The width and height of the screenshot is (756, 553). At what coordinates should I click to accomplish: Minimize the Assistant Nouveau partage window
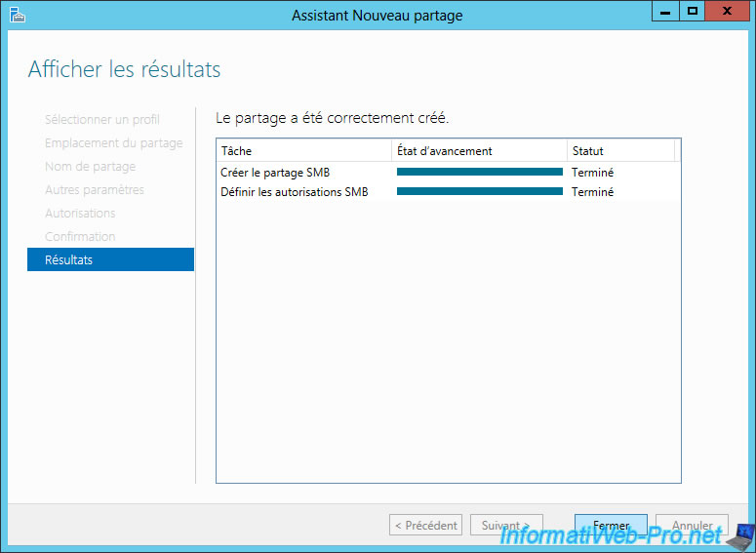pyautogui.click(x=665, y=11)
